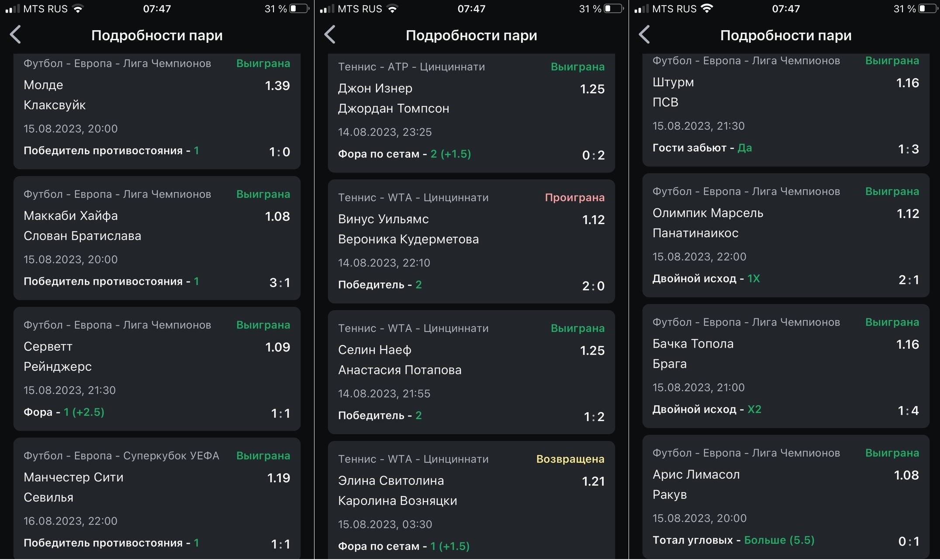Open the Бачка Топола vs Брага bet

[x=786, y=366]
